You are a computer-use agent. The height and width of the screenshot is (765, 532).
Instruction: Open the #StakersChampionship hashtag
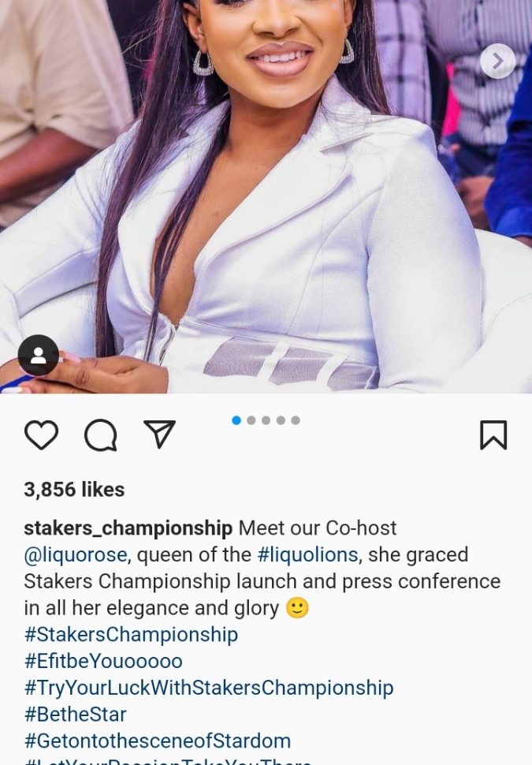coord(131,635)
